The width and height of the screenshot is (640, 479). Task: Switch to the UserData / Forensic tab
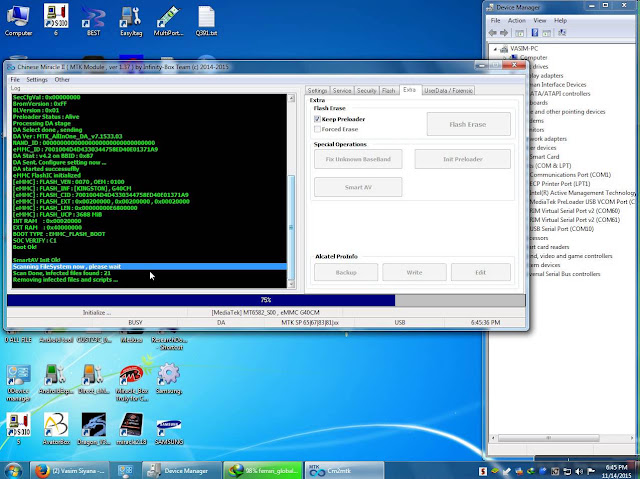(x=448, y=91)
